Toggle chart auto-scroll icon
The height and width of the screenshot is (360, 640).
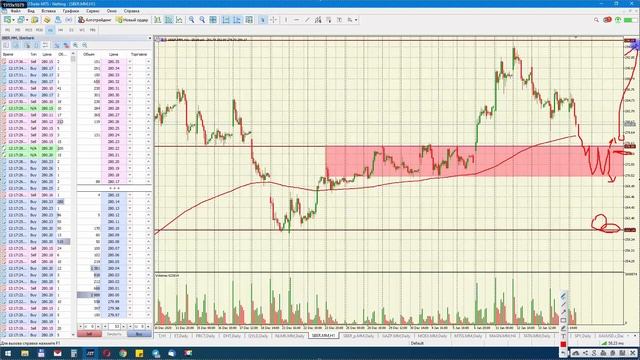point(226,20)
